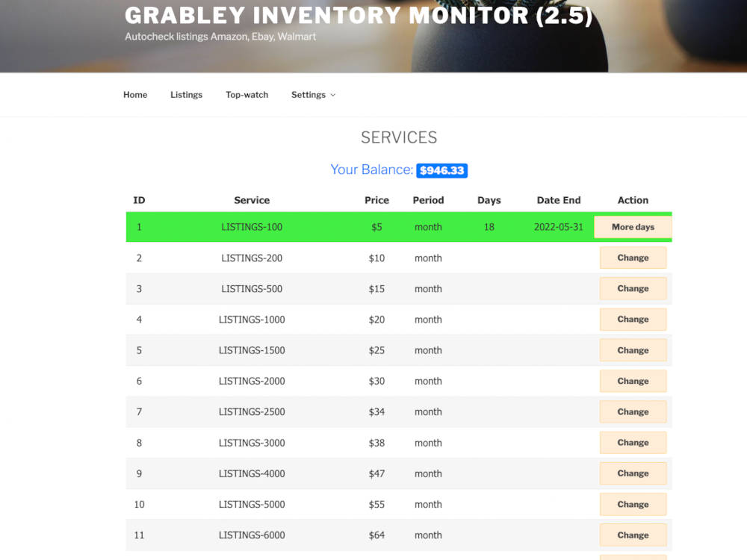Click the LISTINGS-500 service name
Image resolution: width=747 pixels, height=560 pixels.
252,288
